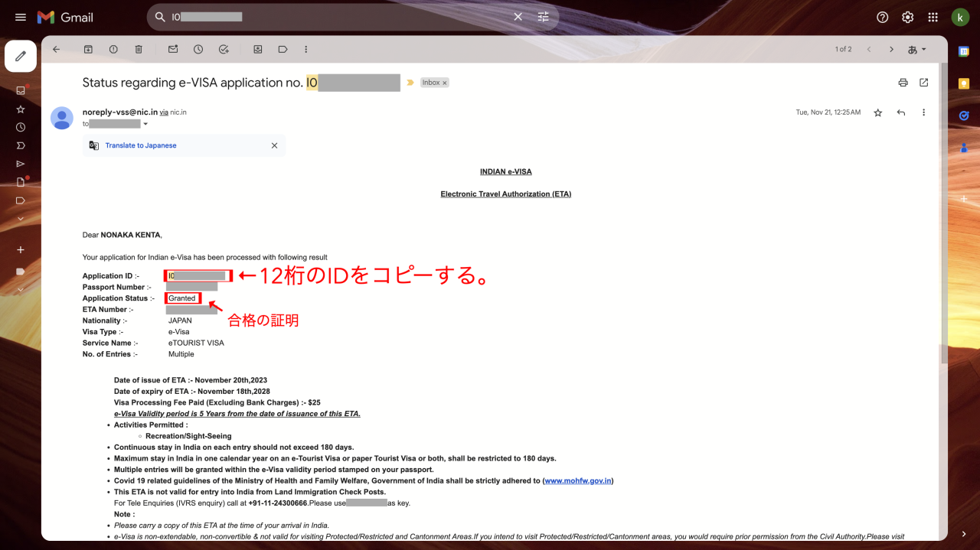Open www.mohfw.gov.in link

point(578,481)
